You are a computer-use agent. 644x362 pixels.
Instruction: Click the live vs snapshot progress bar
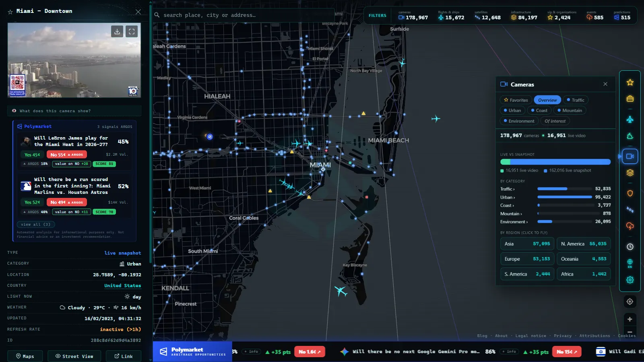[555, 162]
